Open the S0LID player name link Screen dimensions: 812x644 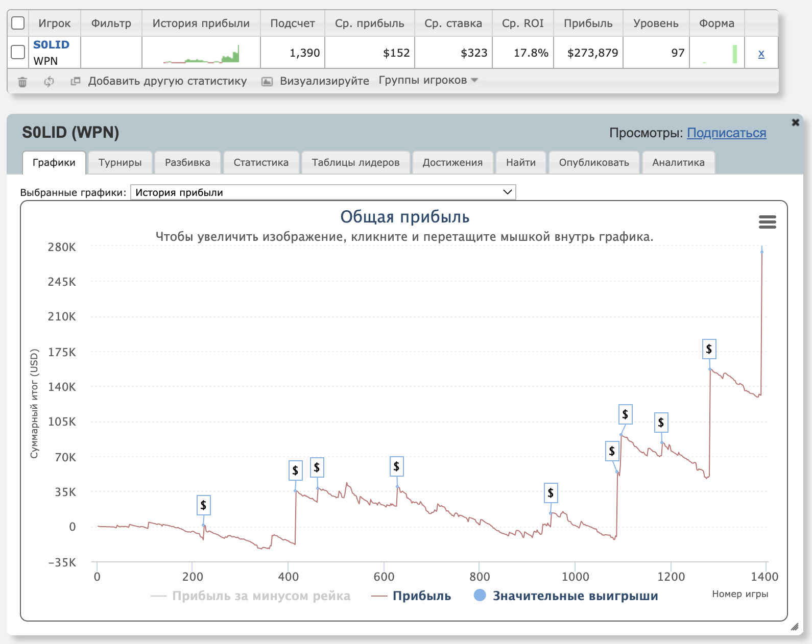51,45
